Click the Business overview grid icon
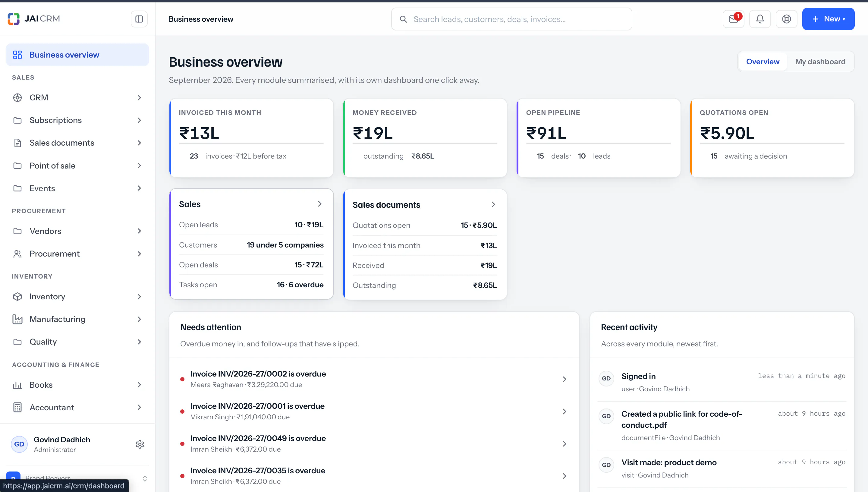This screenshot has height=492, width=868. (17, 55)
